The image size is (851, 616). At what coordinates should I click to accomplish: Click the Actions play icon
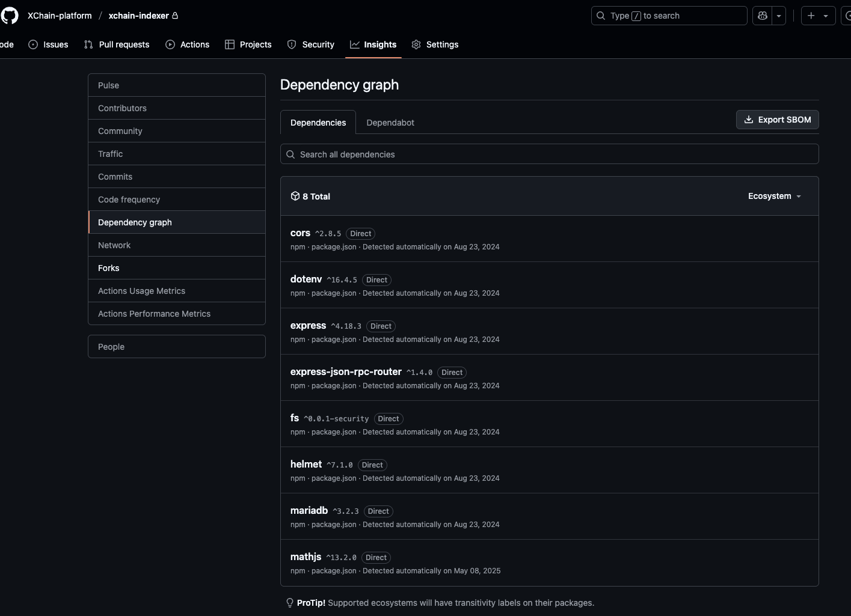tap(170, 44)
